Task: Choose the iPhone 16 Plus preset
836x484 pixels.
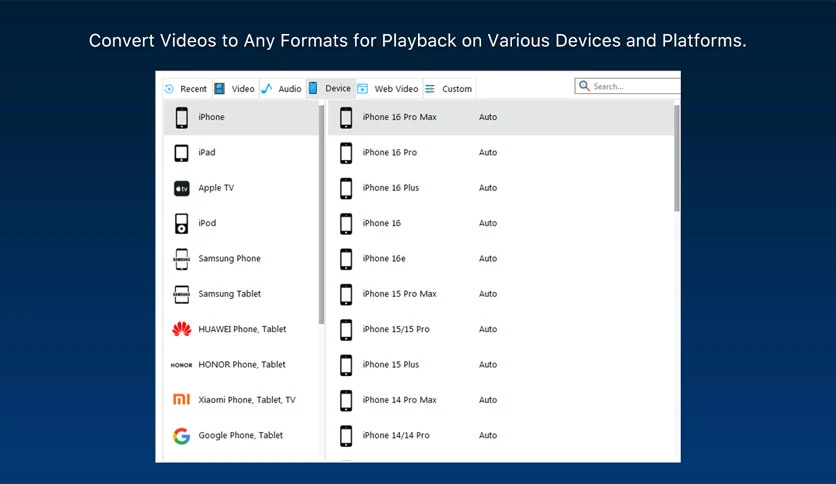Action: [x=390, y=188]
